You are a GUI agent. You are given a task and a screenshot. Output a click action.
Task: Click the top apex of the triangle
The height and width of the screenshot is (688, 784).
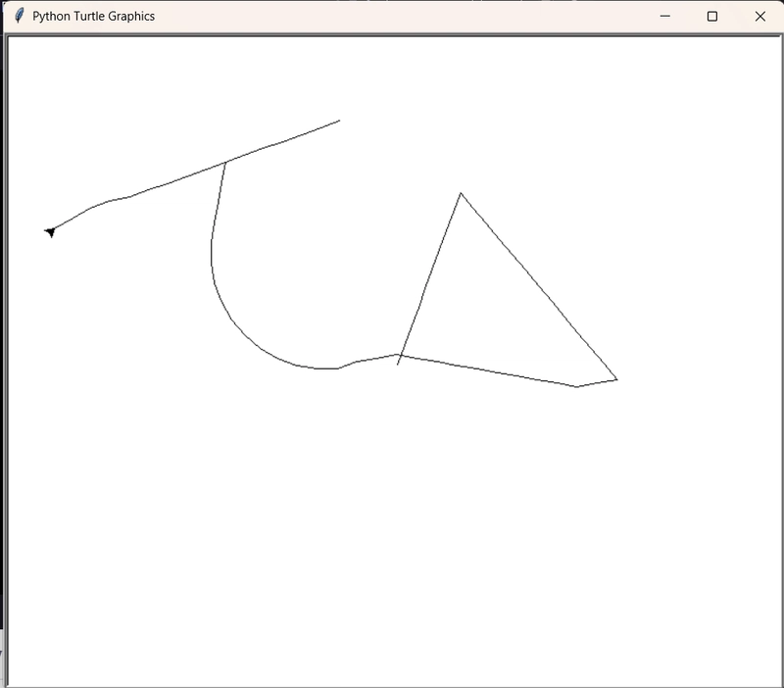461,193
